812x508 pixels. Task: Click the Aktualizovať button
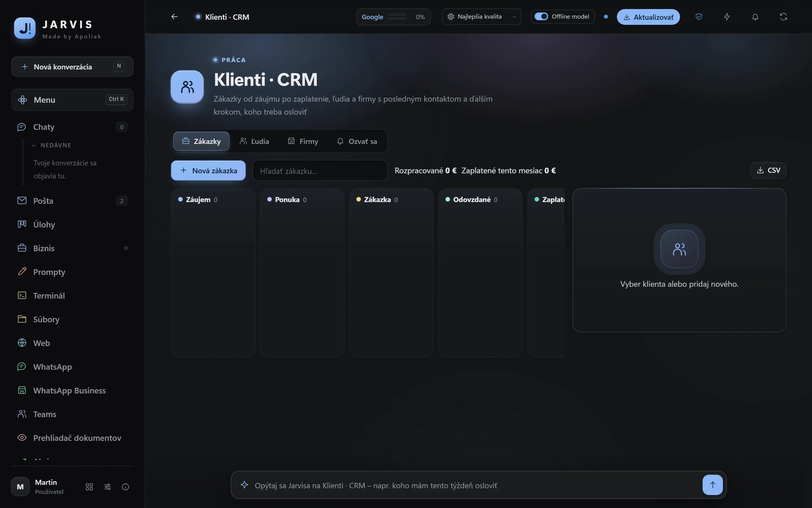(648, 17)
